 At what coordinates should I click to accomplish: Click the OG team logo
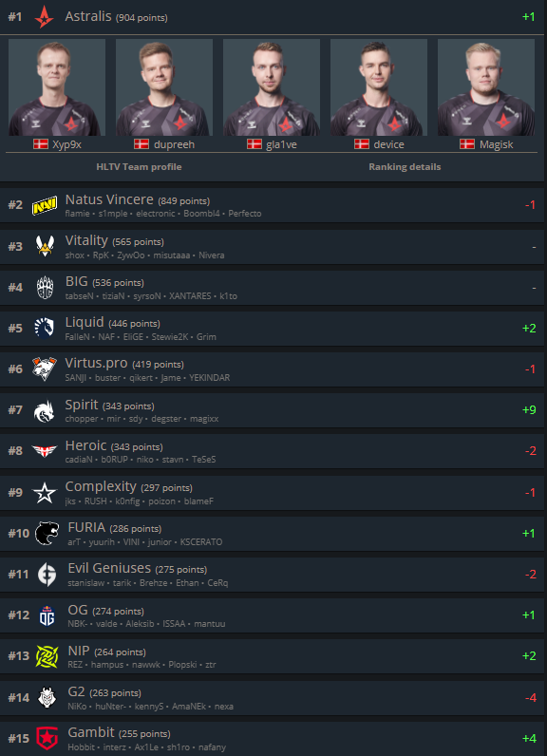47,615
